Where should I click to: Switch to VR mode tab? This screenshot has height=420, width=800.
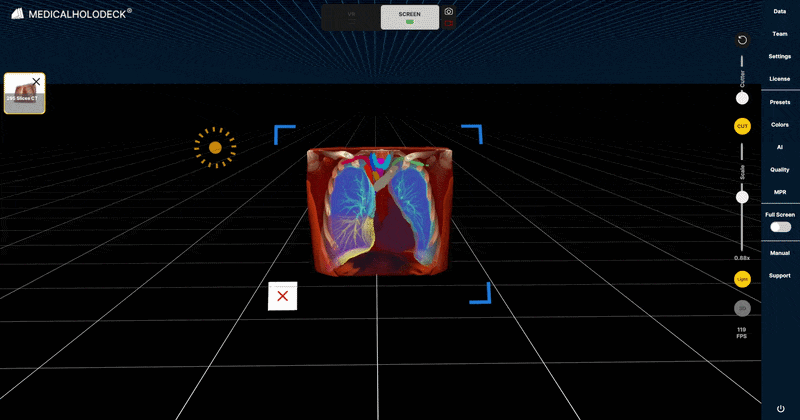351,17
